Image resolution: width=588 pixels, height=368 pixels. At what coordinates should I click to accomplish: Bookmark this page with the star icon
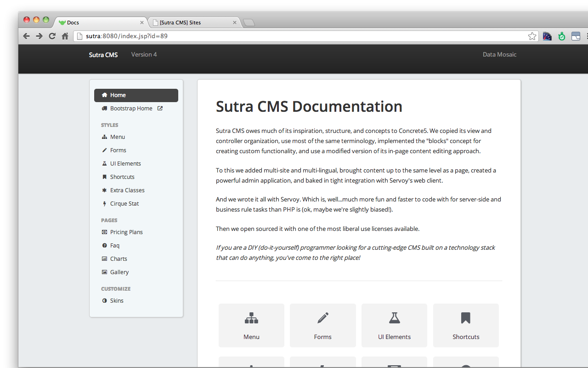pyautogui.click(x=532, y=36)
